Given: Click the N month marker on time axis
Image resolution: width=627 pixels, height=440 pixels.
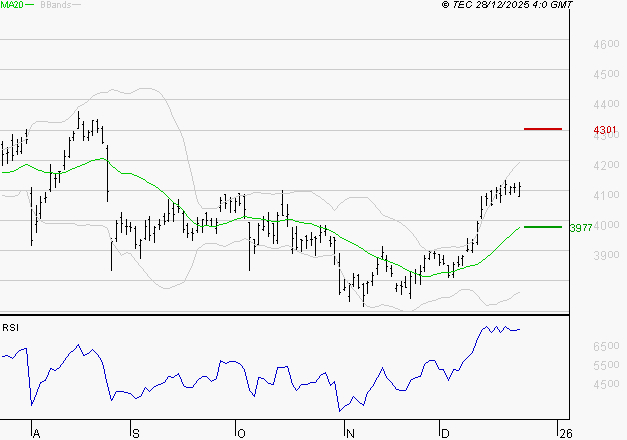Looking at the screenshot, I should click(x=350, y=434).
